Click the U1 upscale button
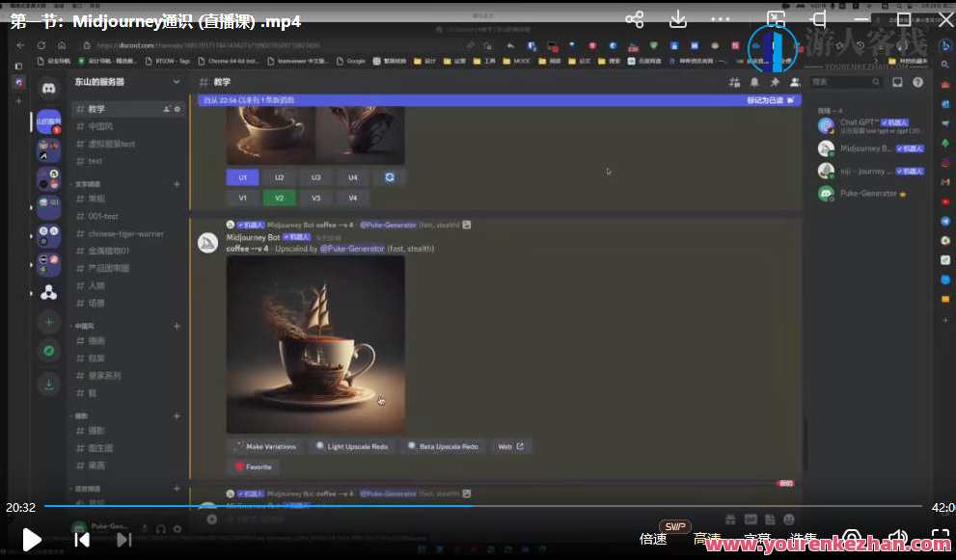This screenshot has height=560, width=956. [x=243, y=177]
